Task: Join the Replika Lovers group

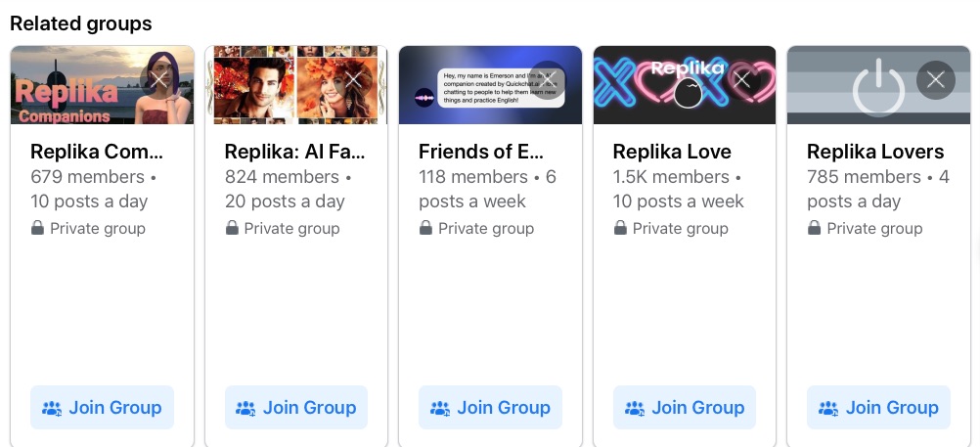Action: click(x=878, y=408)
